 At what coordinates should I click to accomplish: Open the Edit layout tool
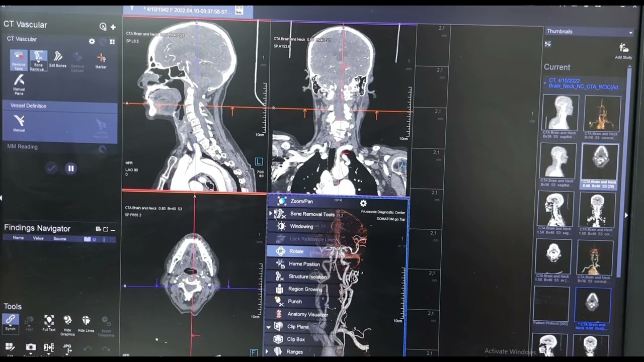(x=10, y=348)
